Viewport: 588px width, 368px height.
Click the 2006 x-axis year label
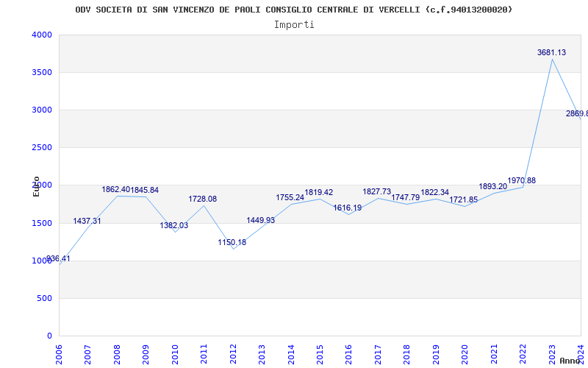(59, 355)
